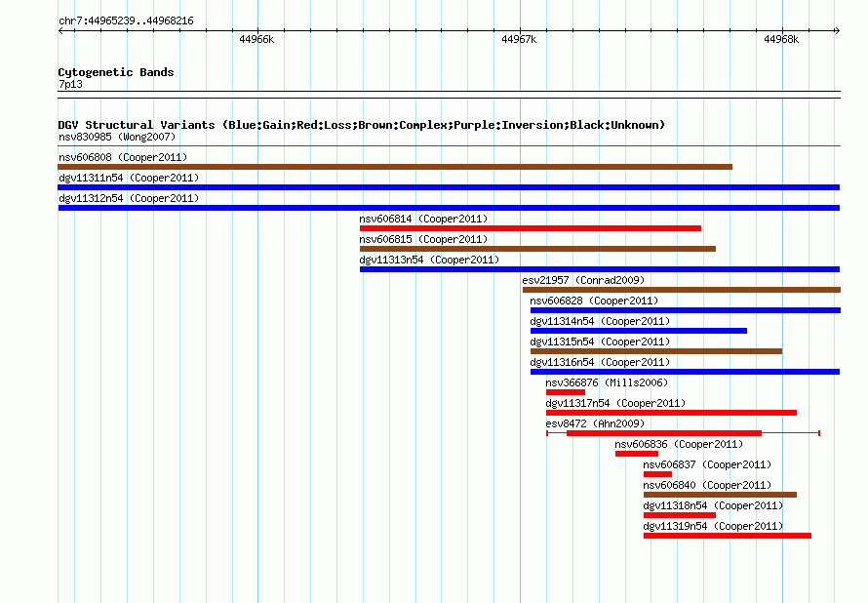Select the dgv11313n54 (Cooper2011) label
The width and height of the screenshot is (868, 603).
click(x=429, y=260)
